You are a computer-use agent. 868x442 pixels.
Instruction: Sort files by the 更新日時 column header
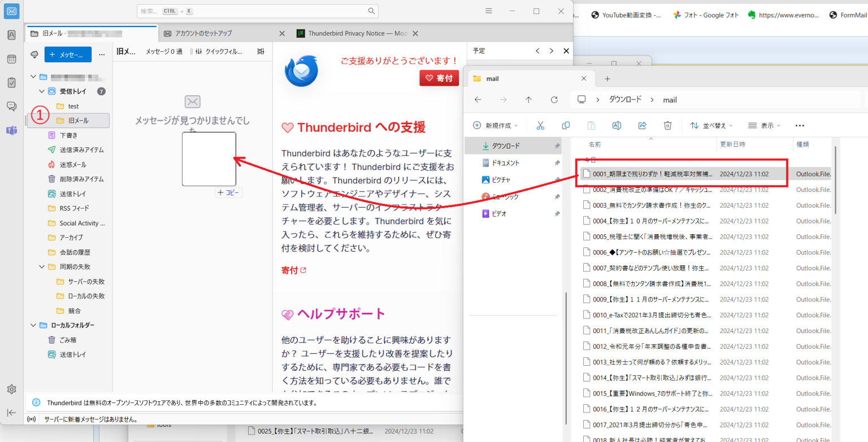(732, 145)
